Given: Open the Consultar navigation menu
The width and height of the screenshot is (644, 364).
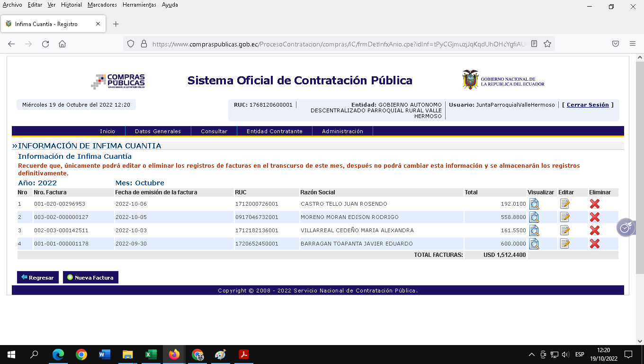Looking at the screenshot, I should pos(214,131).
